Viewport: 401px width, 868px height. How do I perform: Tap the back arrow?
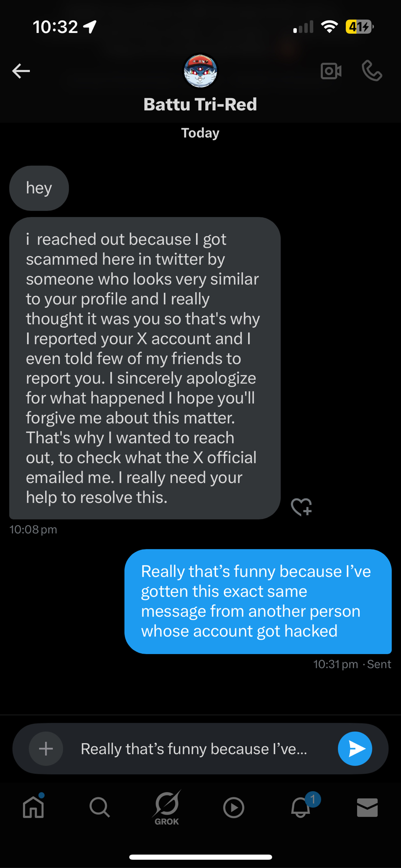click(x=21, y=71)
